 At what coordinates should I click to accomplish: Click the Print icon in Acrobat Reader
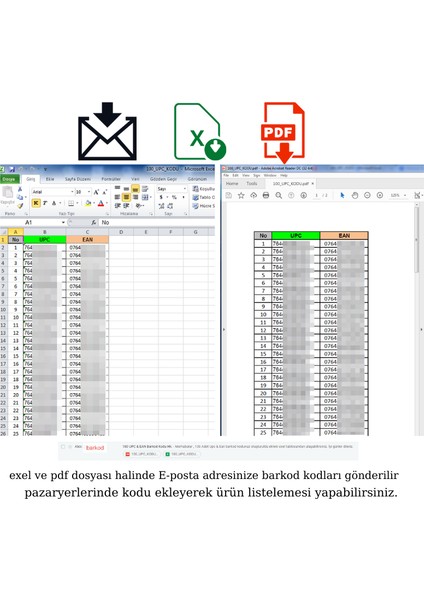pyautogui.click(x=266, y=196)
